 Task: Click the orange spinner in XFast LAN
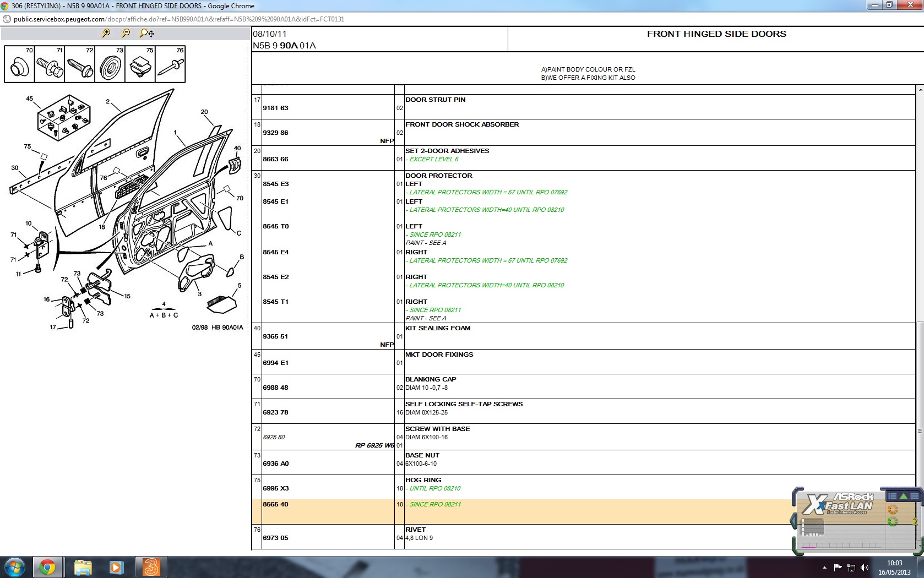pyautogui.click(x=893, y=510)
